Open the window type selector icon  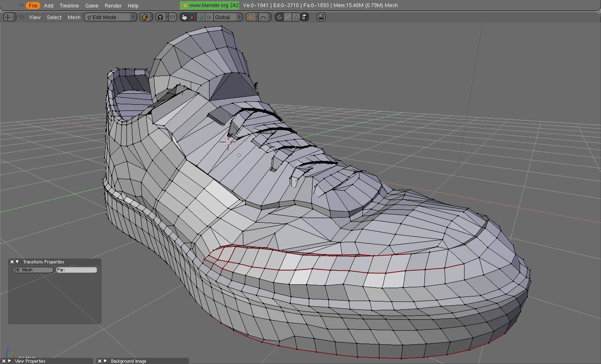9,17
